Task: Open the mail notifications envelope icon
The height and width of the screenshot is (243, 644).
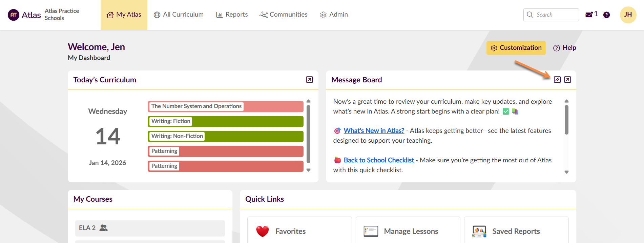Action: (589, 15)
